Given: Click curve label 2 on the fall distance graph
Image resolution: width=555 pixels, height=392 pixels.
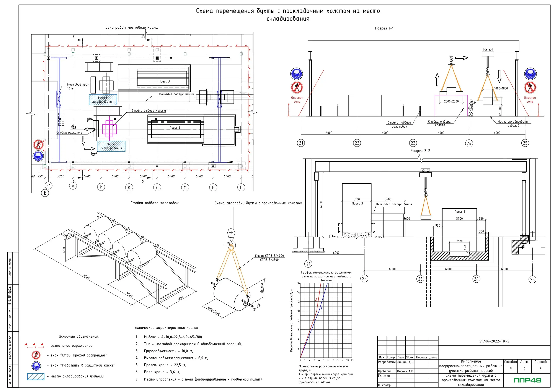Looking at the screenshot, I should tap(316, 300).
